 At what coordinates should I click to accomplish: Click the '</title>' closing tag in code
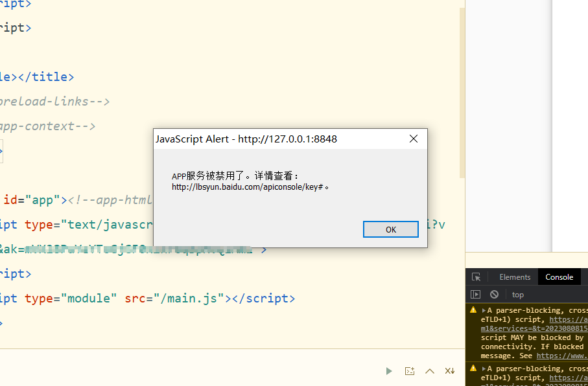[46, 77]
